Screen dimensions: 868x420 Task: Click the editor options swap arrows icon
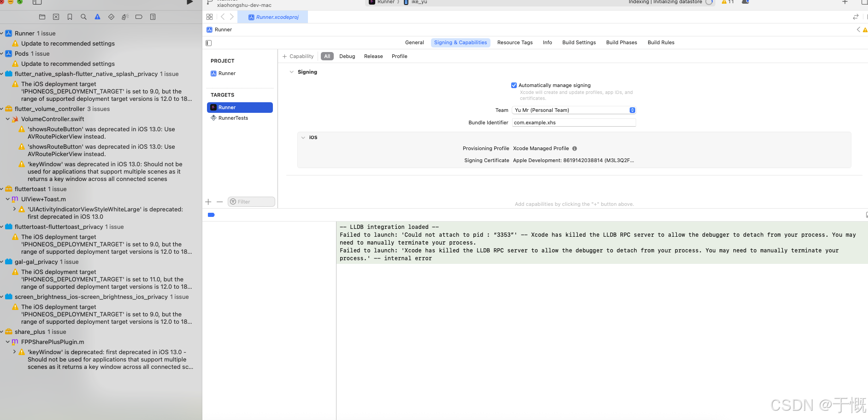[x=856, y=17]
